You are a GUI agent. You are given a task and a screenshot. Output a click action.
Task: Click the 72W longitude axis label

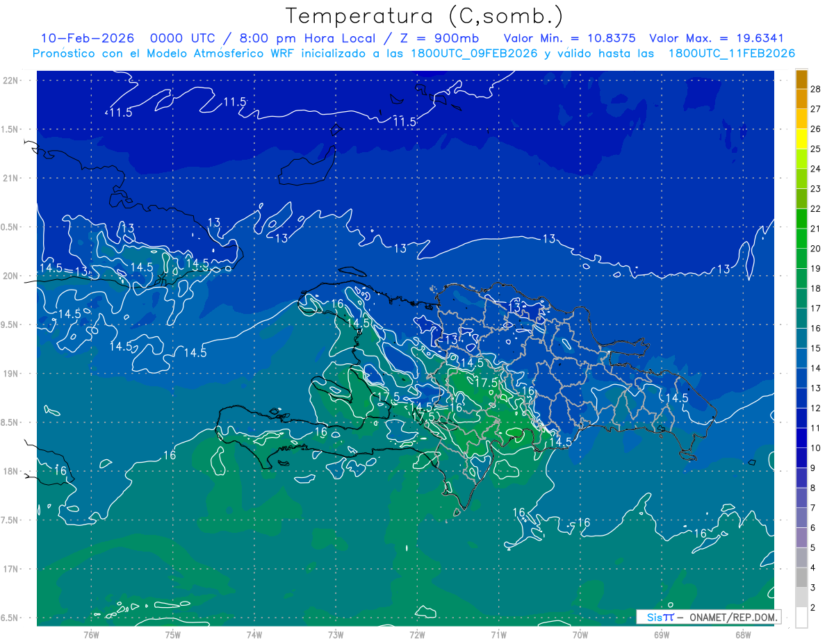[417, 634]
